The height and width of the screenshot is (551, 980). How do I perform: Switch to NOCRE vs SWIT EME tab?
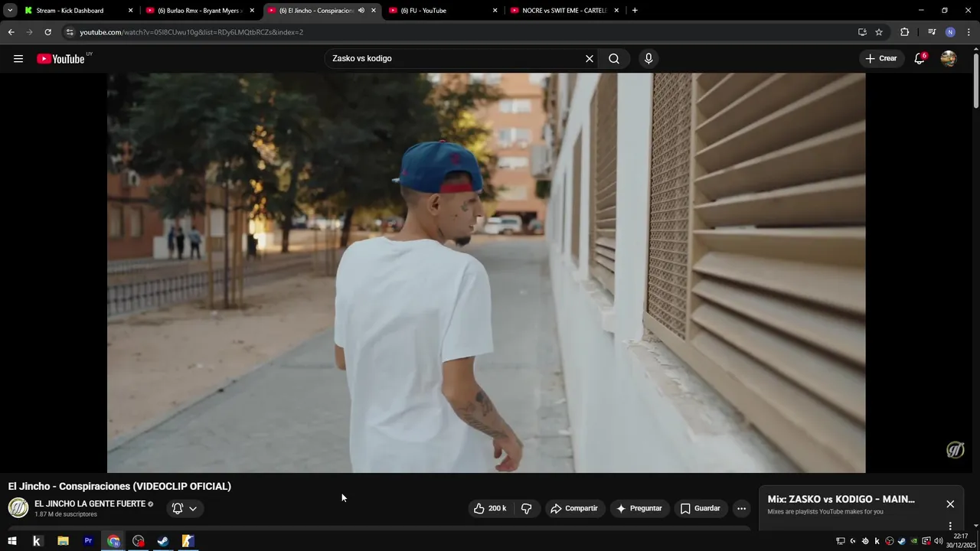point(563,11)
